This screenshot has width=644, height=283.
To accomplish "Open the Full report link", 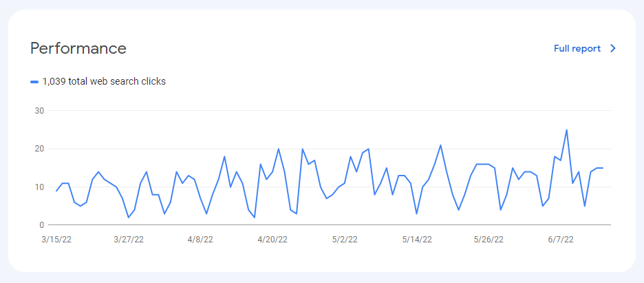I will click(577, 48).
